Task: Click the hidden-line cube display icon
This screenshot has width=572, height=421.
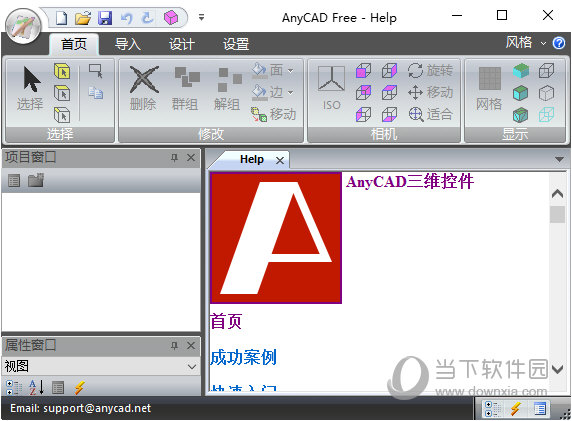Action: coord(546,93)
